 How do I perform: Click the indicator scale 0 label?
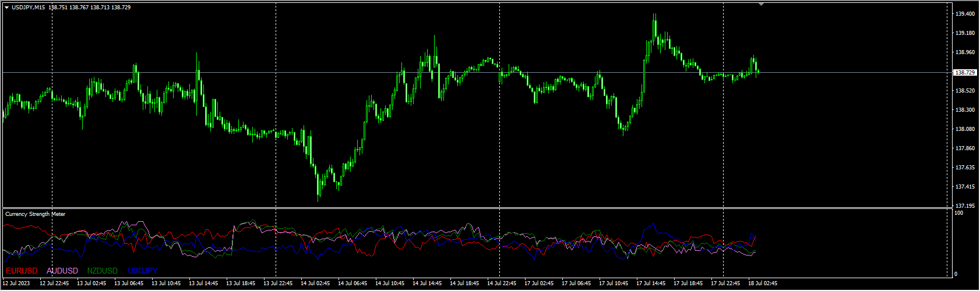coord(956,274)
